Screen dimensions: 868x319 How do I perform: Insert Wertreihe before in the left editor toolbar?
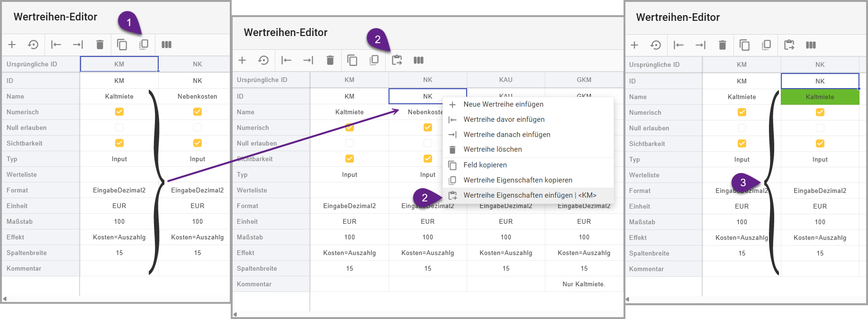tap(56, 45)
